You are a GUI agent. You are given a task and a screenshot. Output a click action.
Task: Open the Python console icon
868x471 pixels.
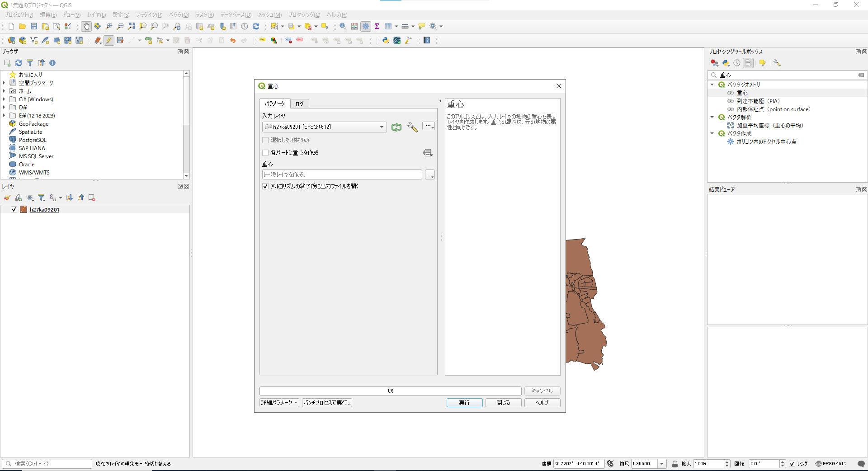point(385,40)
